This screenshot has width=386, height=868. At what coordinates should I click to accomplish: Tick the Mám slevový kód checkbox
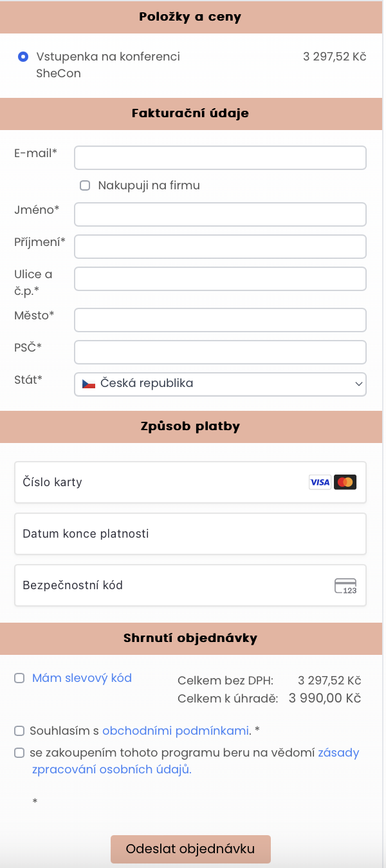coord(19,678)
